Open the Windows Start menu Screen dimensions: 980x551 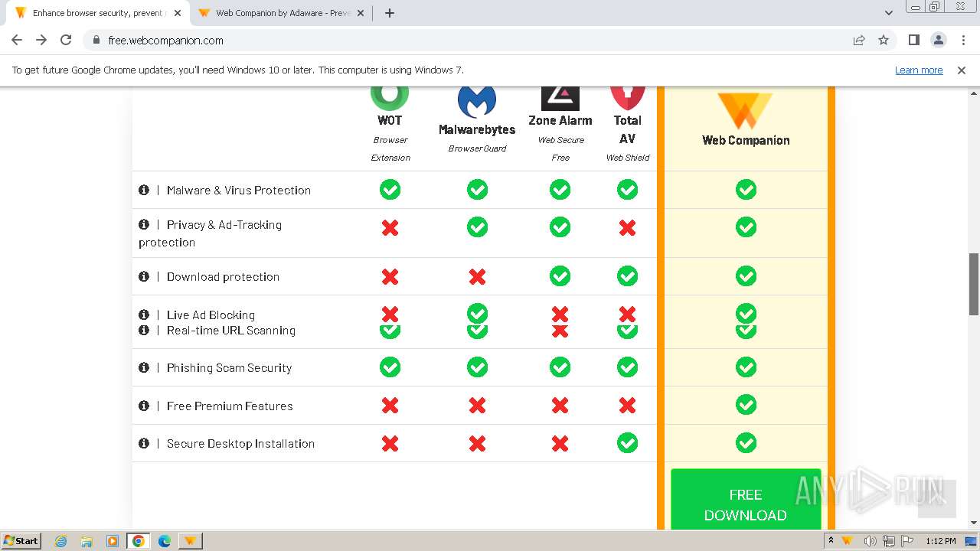[21, 540]
